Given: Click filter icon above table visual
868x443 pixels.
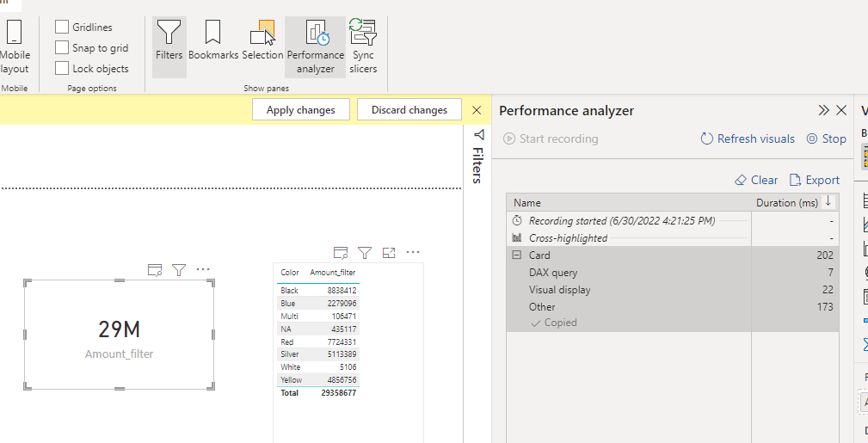Looking at the screenshot, I should coord(364,253).
